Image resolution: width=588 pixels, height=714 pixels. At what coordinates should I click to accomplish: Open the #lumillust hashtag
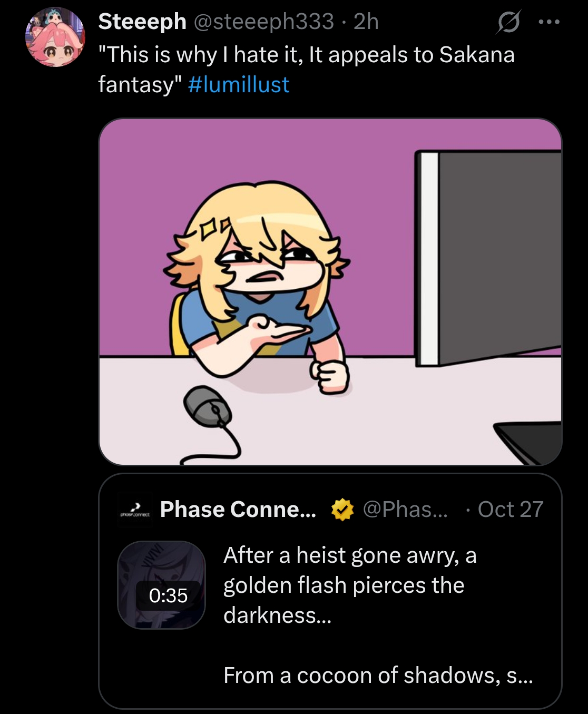pos(238,84)
